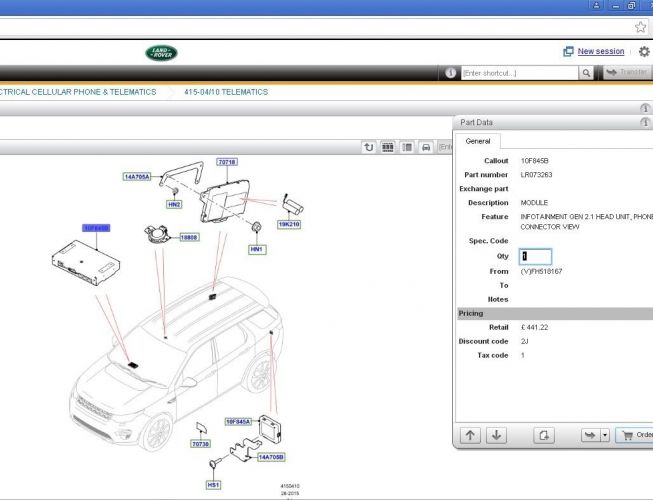
Task: Click the 10F845B Callout value text
Action: point(534,161)
